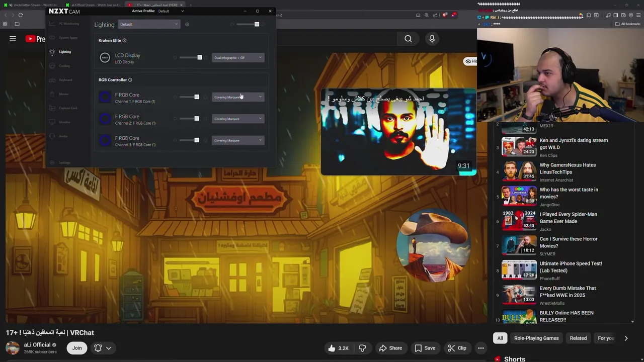The width and height of the screenshot is (644, 362).
Task: Adjust the global lighting brightness slider at top
Action: [x=248, y=24]
